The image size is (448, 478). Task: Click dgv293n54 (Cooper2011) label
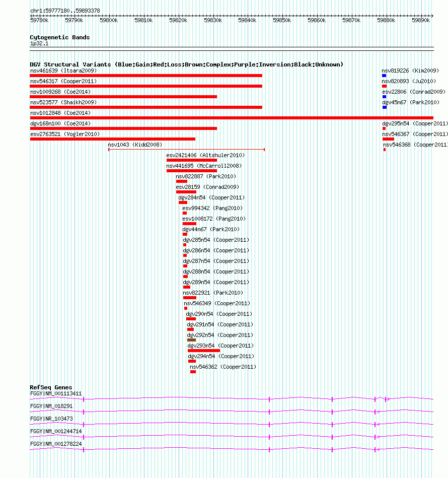pyautogui.click(x=220, y=346)
